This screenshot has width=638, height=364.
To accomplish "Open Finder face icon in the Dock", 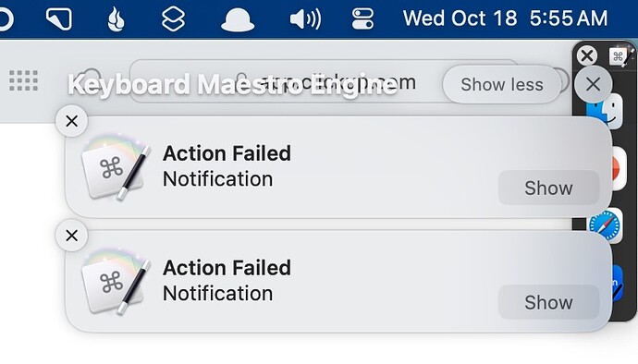I will click(x=605, y=111).
